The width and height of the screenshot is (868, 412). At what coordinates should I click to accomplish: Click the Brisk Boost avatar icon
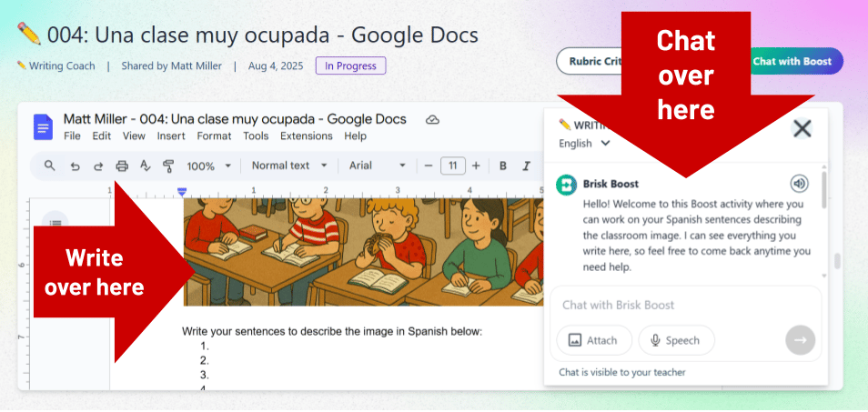(x=566, y=184)
